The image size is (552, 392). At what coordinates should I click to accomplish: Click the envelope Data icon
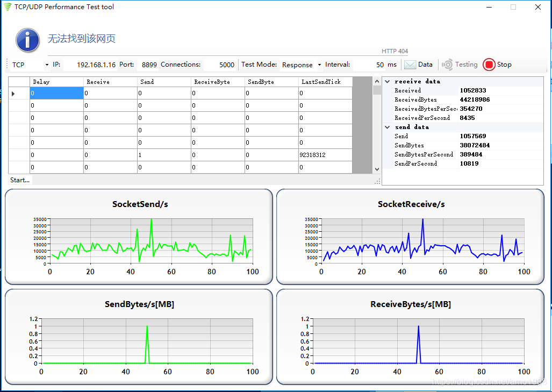[x=410, y=65]
